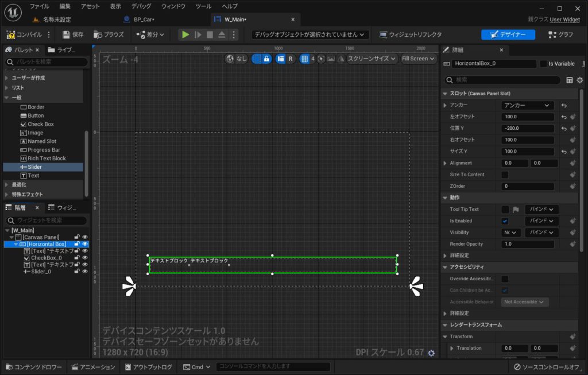
Task: Toggle visibility of Slider_0
Action: [85, 271]
